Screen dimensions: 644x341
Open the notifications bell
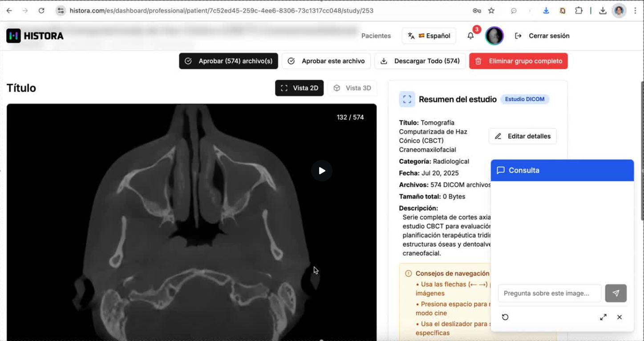coord(470,36)
